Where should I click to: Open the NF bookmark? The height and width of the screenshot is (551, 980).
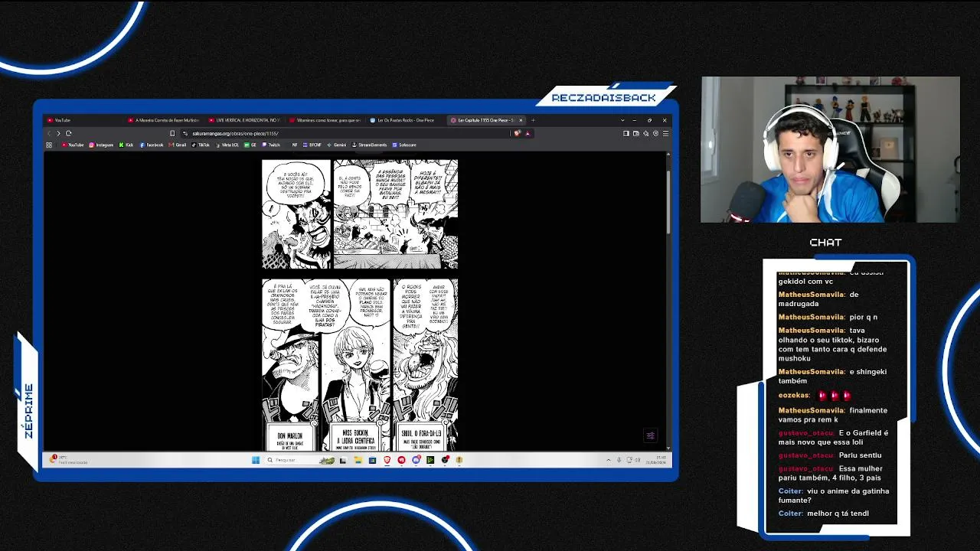click(295, 145)
